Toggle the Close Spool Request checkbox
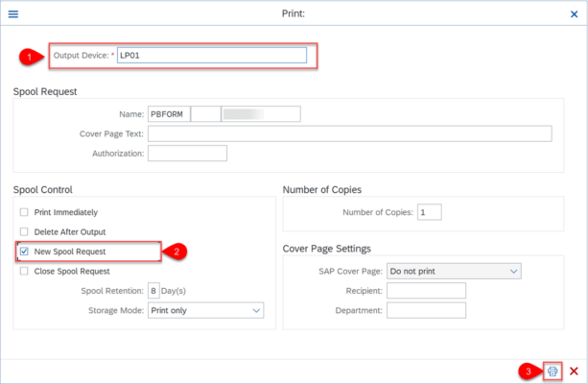This screenshot has height=384, width=588. pyautogui.click(x=24, y=271)
